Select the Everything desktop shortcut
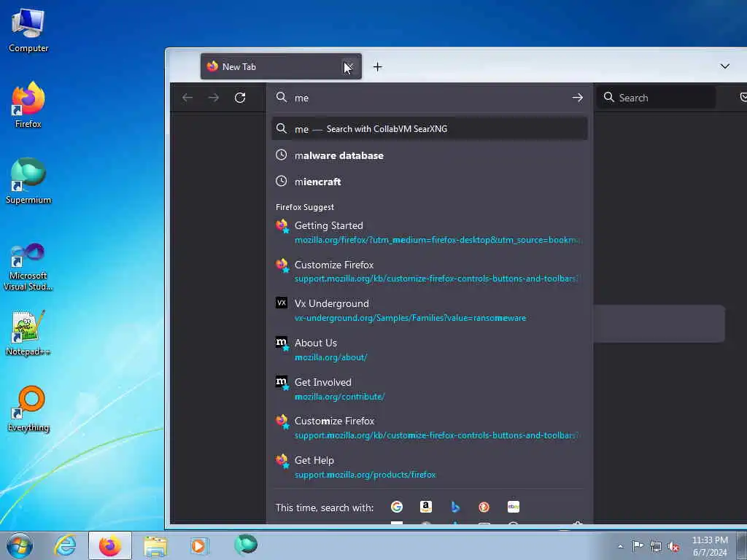The width and height of the screenshot is (747, 560). pyautogui.click(x=28, y=408)
